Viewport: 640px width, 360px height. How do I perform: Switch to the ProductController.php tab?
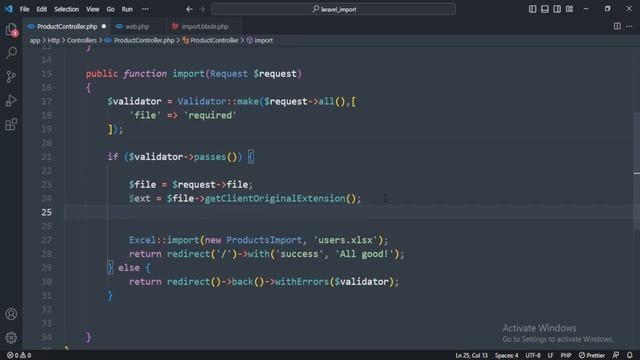67,27
